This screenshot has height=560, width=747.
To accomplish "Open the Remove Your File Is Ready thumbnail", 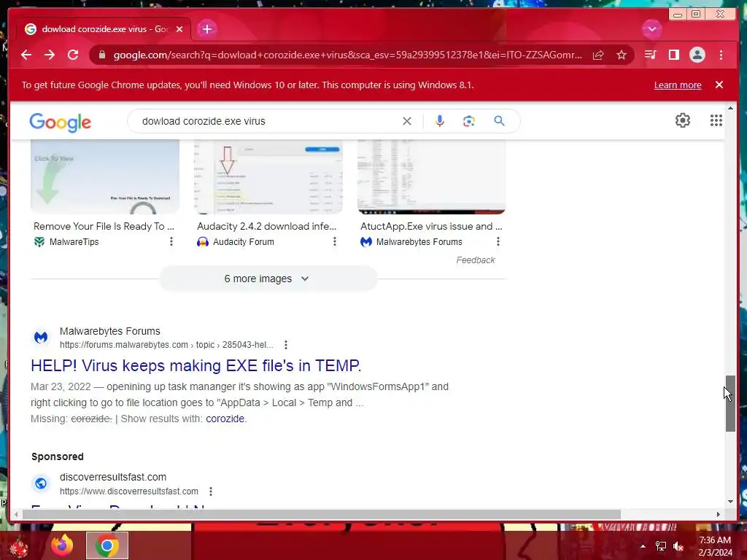I will (x=105, y=176).
